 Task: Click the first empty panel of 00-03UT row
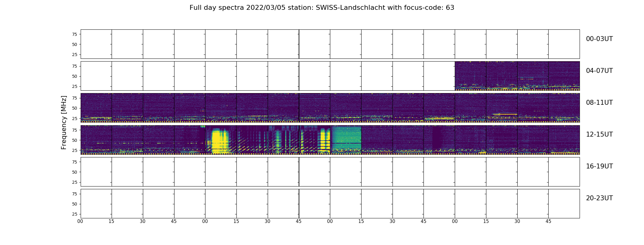(x=96, y=44)
